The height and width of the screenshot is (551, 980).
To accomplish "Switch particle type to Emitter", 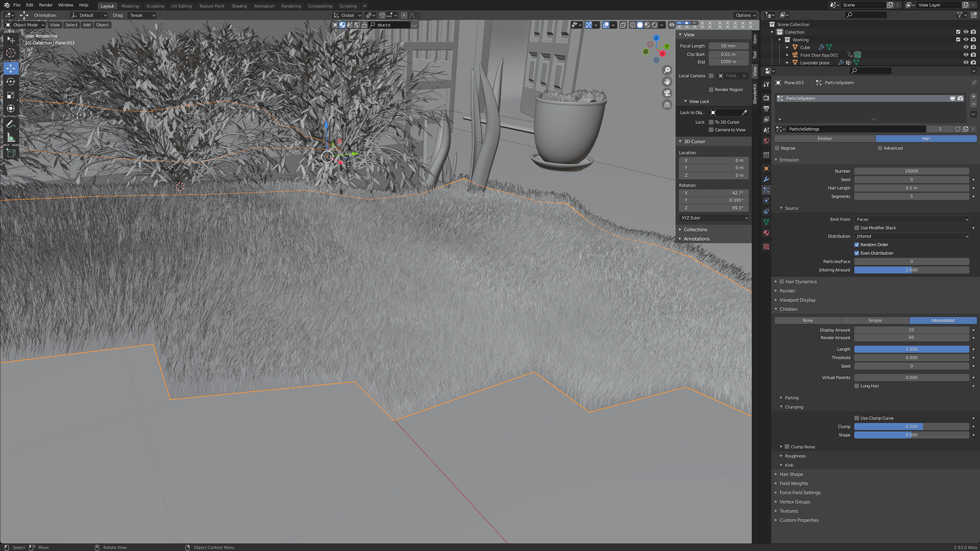I will [x=824, y=139].
